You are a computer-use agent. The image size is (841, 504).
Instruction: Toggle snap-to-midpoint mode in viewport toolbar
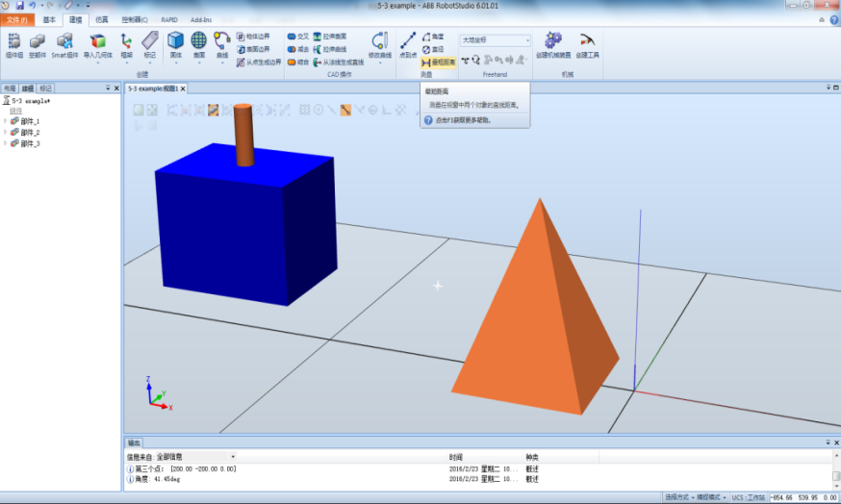[332, 110]
